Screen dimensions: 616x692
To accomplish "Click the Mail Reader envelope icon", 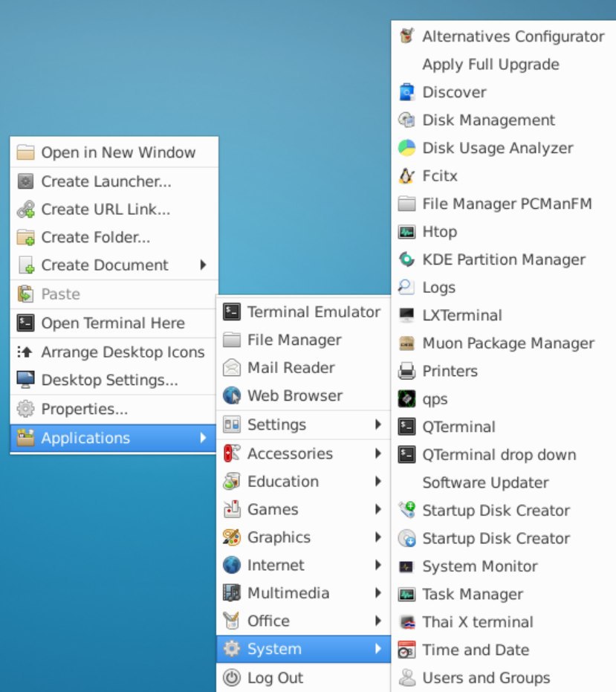I will [x=232, y=368].
